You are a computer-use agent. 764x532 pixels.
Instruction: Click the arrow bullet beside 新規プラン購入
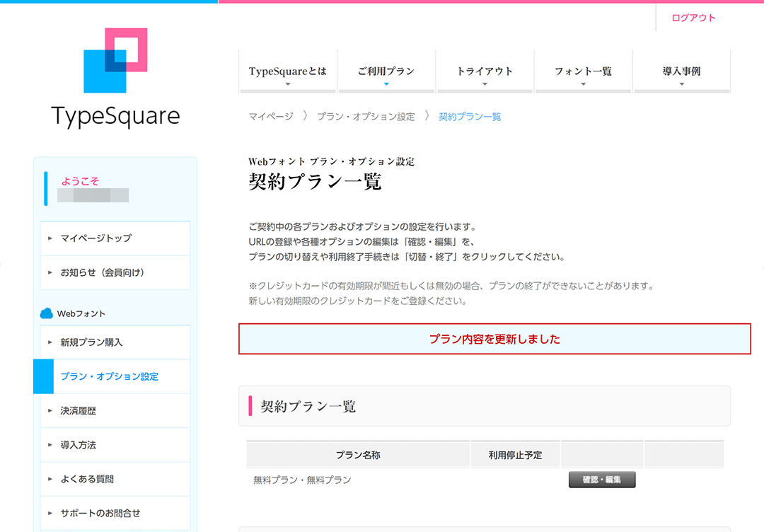(x=50, y=342)
